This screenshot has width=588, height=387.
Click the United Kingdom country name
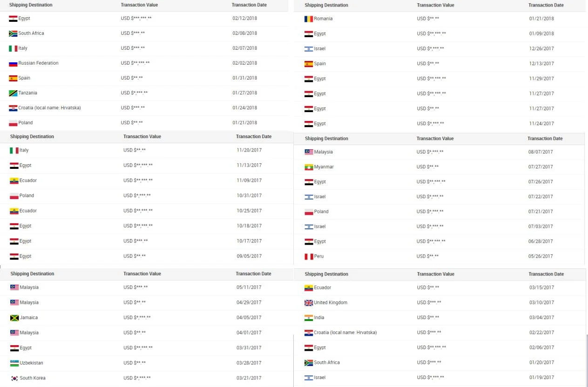(331, 303)
